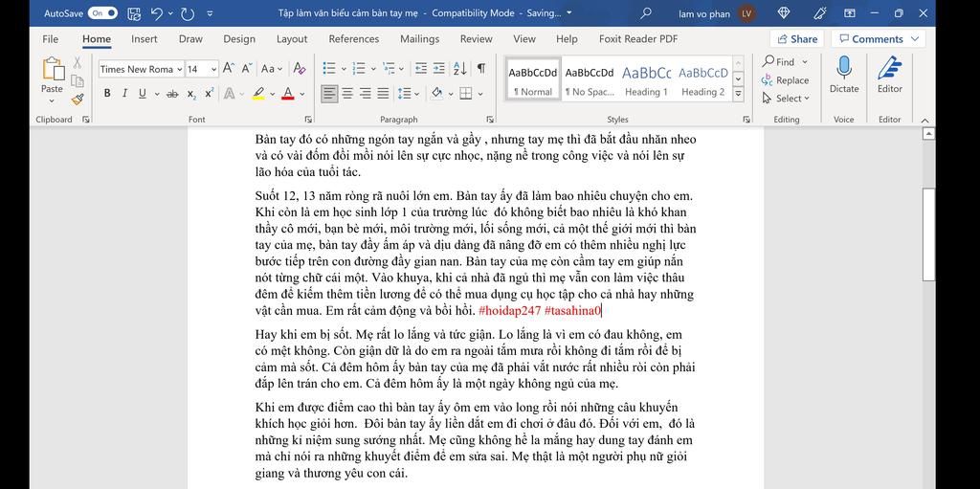Switch to the Review tab
Image resolution: width=980 pixels, height=489 pixels.
(x=477, y=39)
